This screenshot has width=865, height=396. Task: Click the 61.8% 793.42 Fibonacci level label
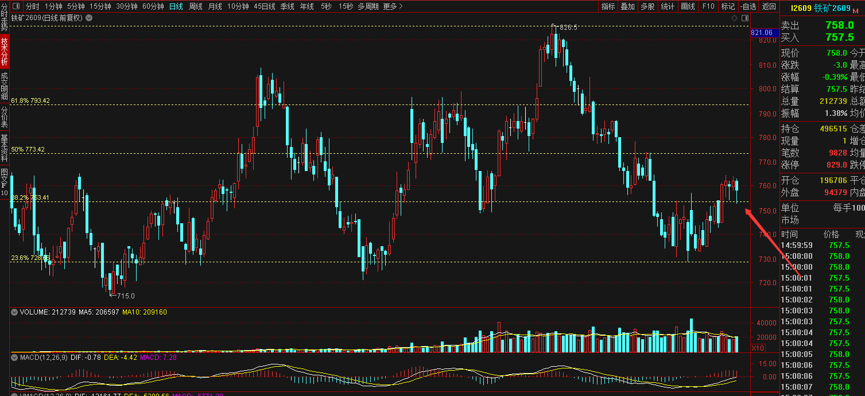point(31,100)
